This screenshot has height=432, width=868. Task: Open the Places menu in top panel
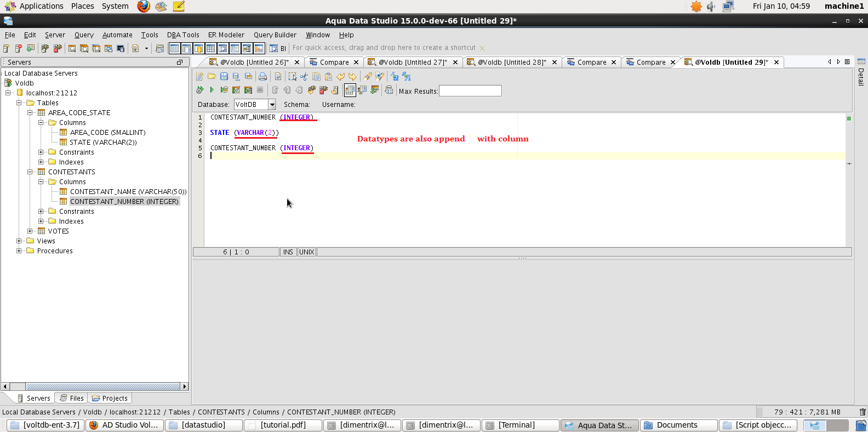pos(83,6)
